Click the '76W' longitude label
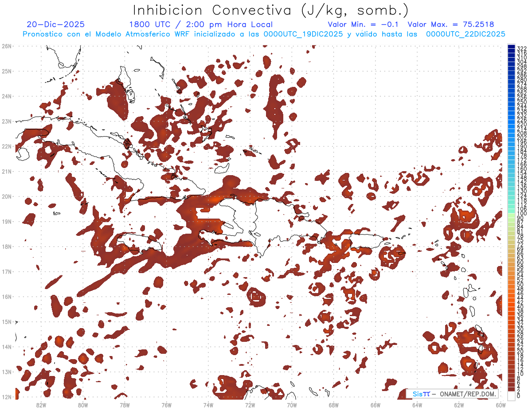Screen dimensions: 532x411 tap(167, 405)
